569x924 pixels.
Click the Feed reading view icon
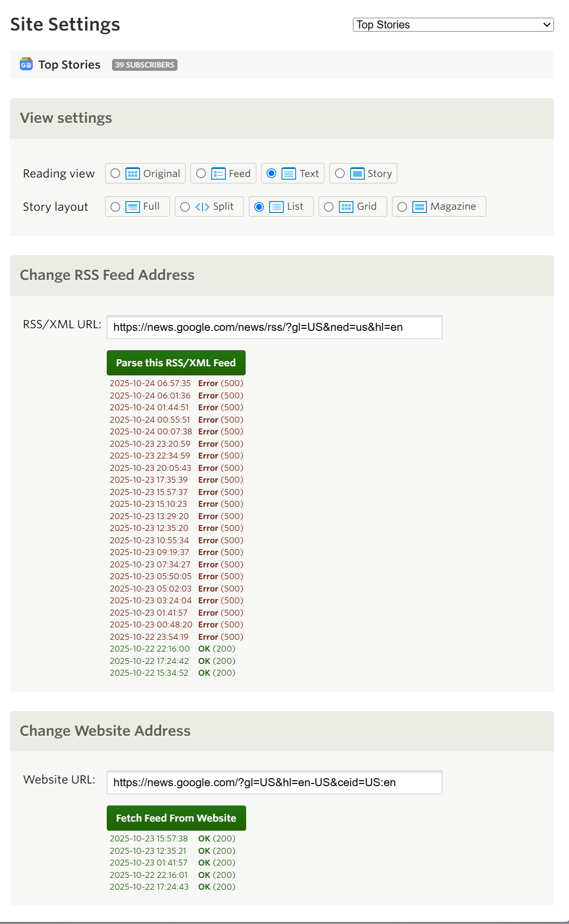click(218, 174)
